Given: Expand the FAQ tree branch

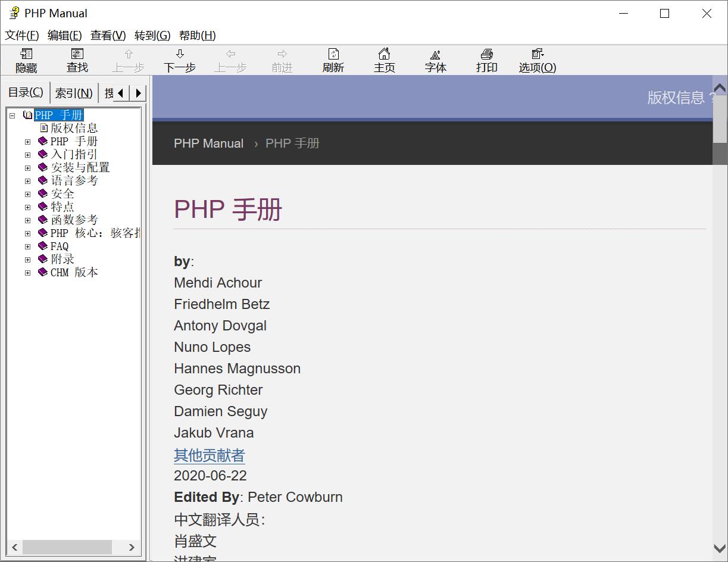Looking at the screenshot, I should 27,246.
